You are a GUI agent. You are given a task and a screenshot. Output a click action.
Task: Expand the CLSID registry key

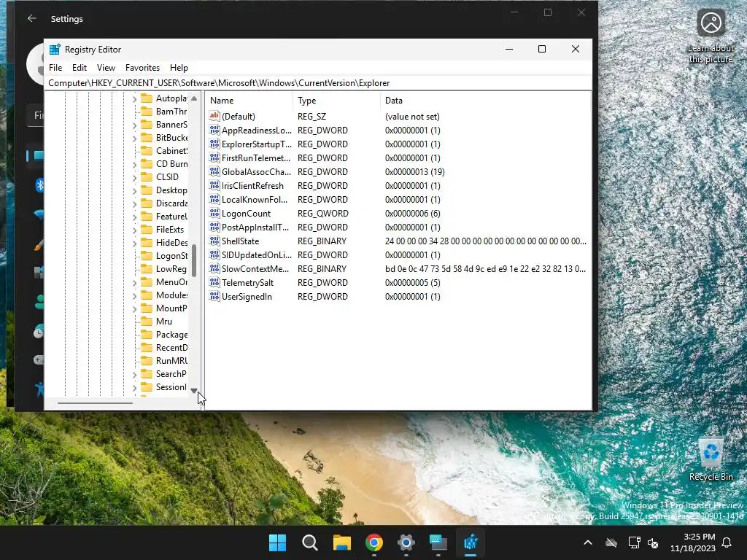click(134, 178)
